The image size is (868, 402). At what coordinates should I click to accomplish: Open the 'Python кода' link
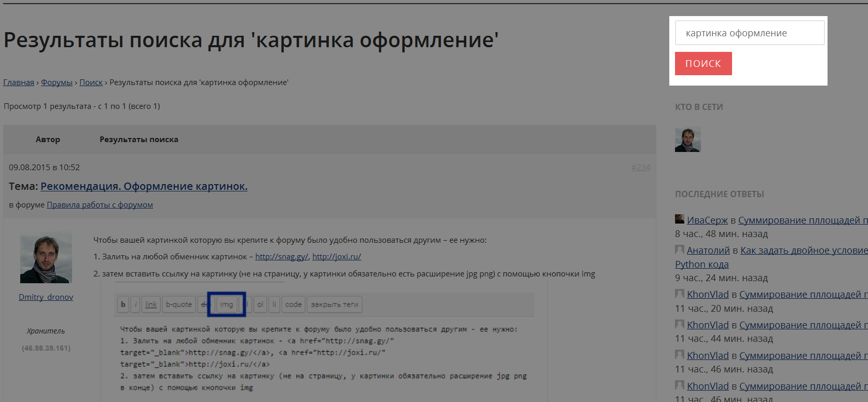click(x=702, y=265)
